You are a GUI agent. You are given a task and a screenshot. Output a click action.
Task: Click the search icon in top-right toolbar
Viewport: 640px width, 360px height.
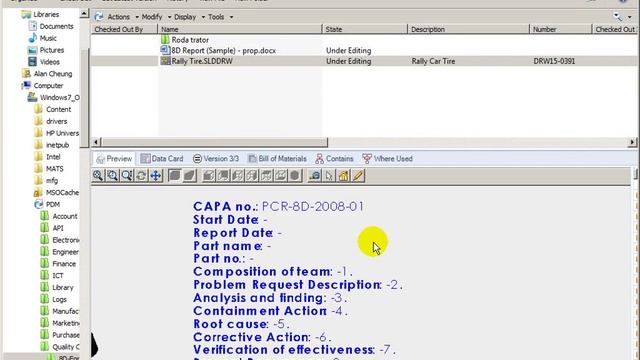[x=618, y=17]
